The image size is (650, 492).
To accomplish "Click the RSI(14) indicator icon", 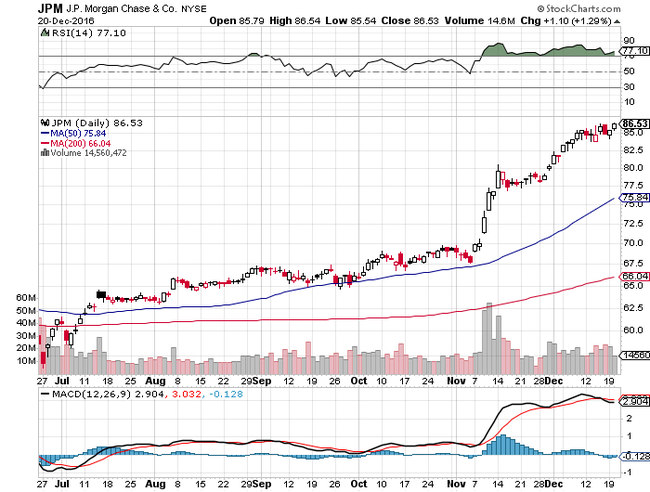I will 45,33.
